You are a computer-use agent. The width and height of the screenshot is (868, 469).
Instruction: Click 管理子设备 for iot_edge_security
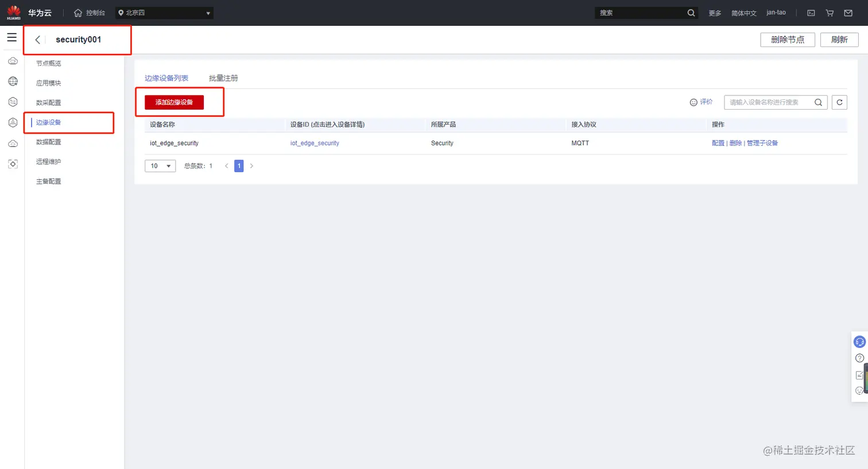coord(762,143)
